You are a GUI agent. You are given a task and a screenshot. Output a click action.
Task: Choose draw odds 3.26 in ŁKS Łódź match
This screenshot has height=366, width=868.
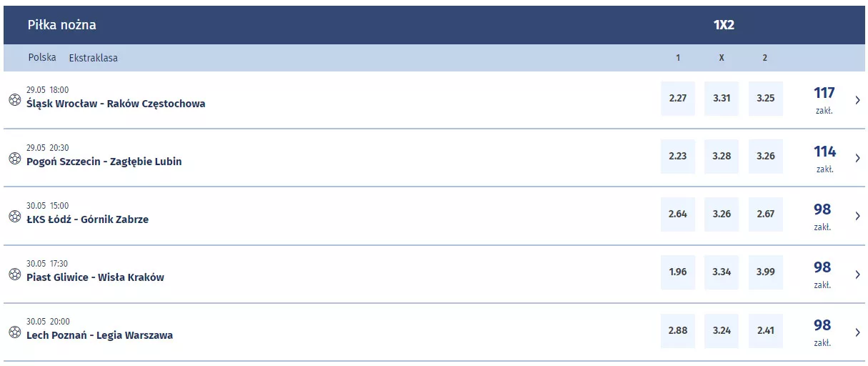click(722, 214)
